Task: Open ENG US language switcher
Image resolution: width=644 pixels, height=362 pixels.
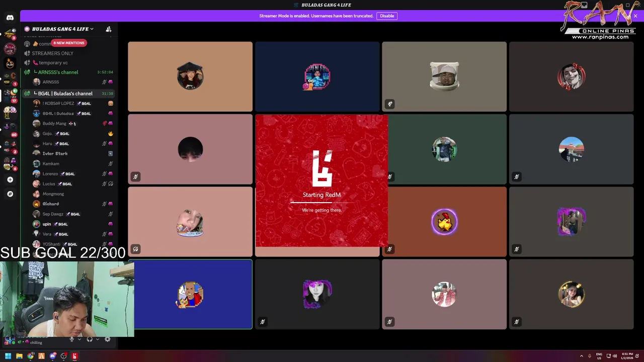Action: 599,356
